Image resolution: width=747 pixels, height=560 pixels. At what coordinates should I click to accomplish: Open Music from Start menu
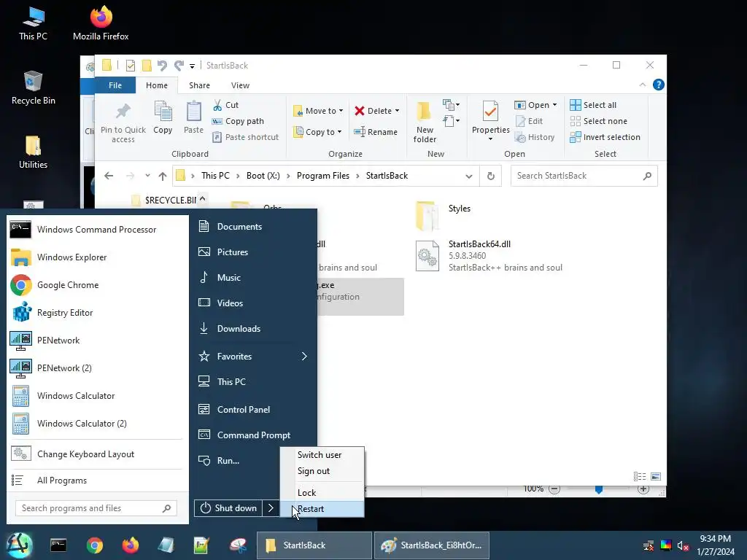pos(253,278)
